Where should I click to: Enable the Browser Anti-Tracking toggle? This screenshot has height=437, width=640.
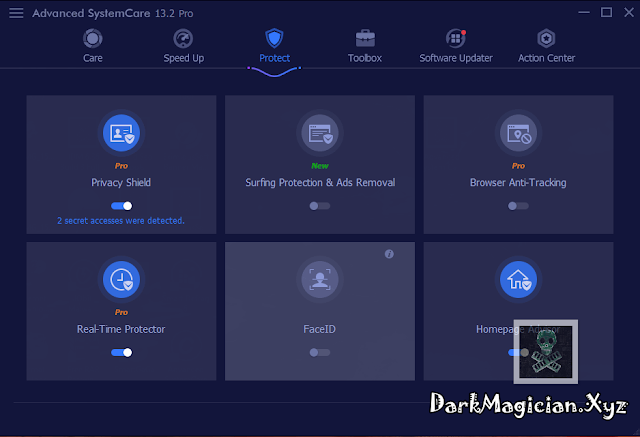click(518, 206)
